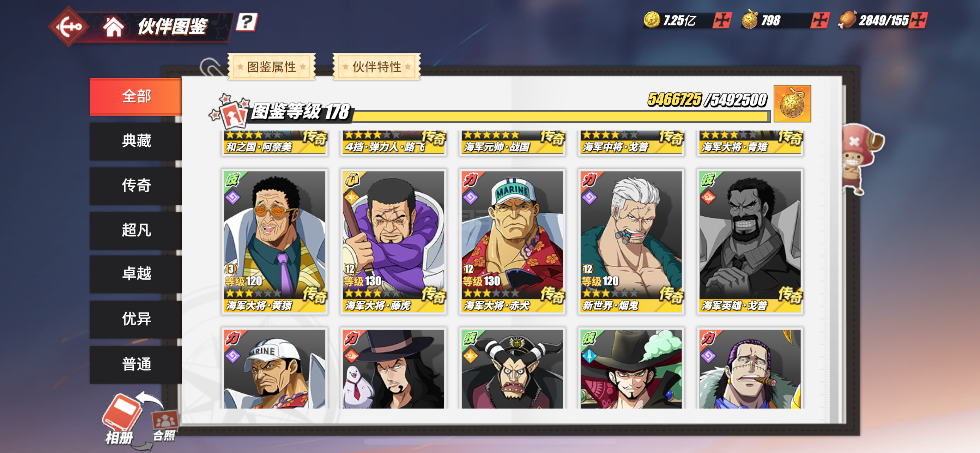Select the 典藏 category tab
The width and height of the screenshot is (980, 453).
coord(136,141)
